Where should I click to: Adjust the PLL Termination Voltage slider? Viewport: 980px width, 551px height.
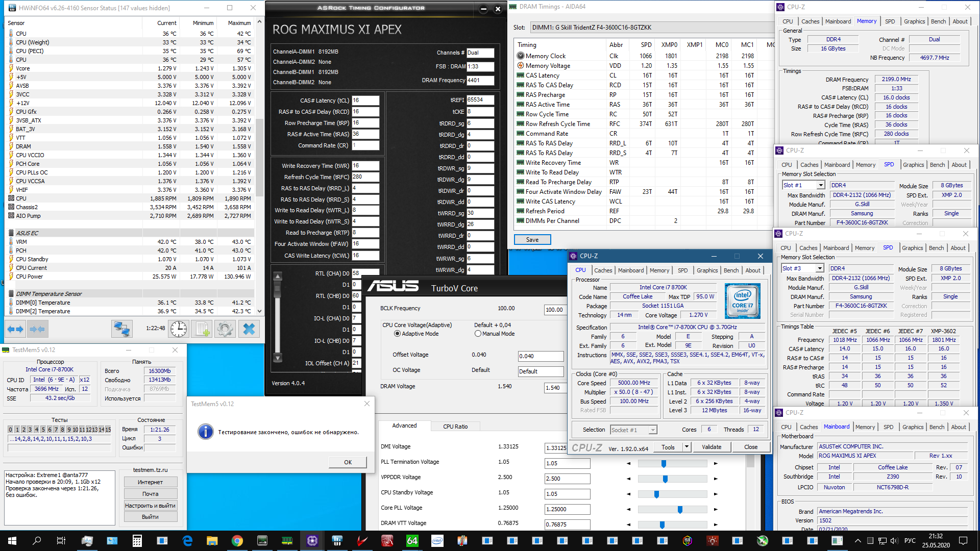[664, 464]
